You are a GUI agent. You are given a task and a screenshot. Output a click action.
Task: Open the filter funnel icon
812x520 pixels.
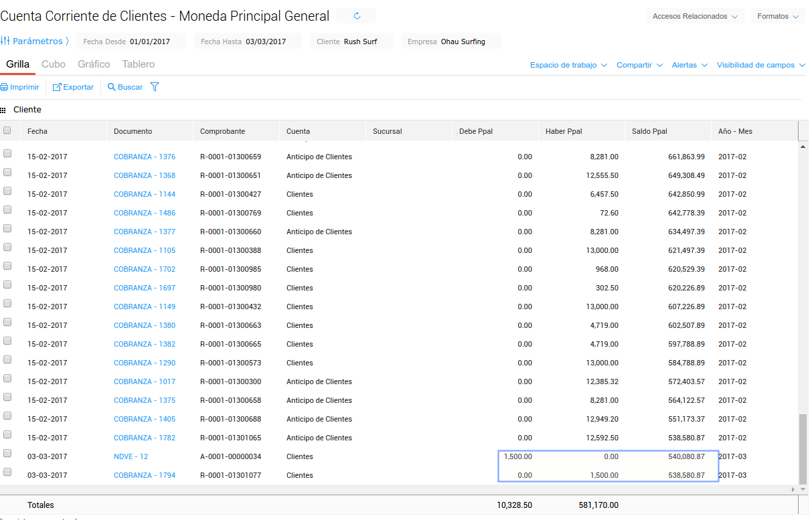click(155, 87)
